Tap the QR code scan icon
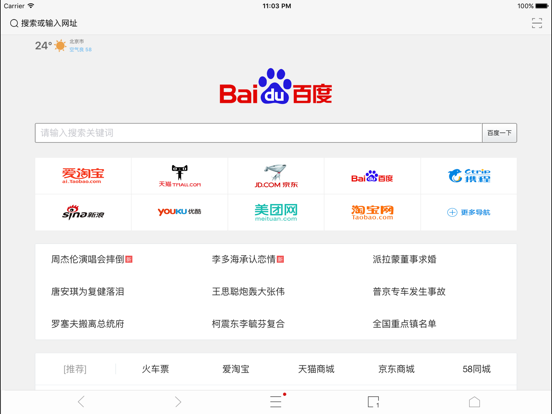The width and height of the screenshot is (552, 414). click(537, 23)
